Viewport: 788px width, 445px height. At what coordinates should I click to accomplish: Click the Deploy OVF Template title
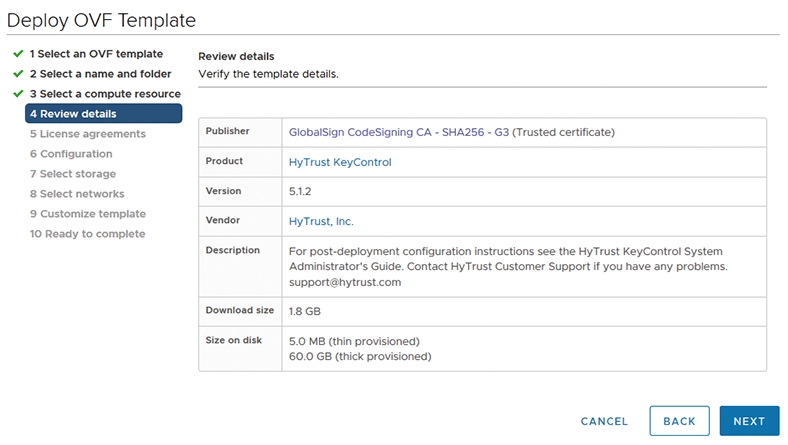(102, 20)
